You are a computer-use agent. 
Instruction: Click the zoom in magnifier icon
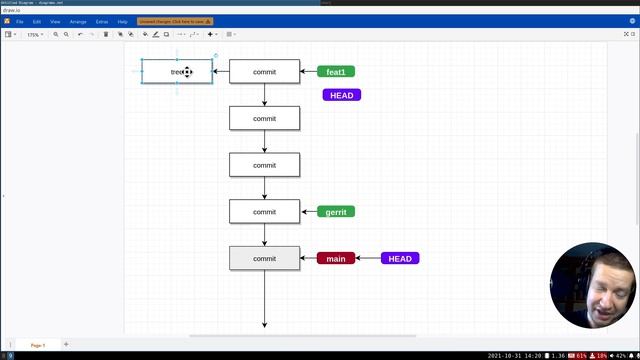56,35
